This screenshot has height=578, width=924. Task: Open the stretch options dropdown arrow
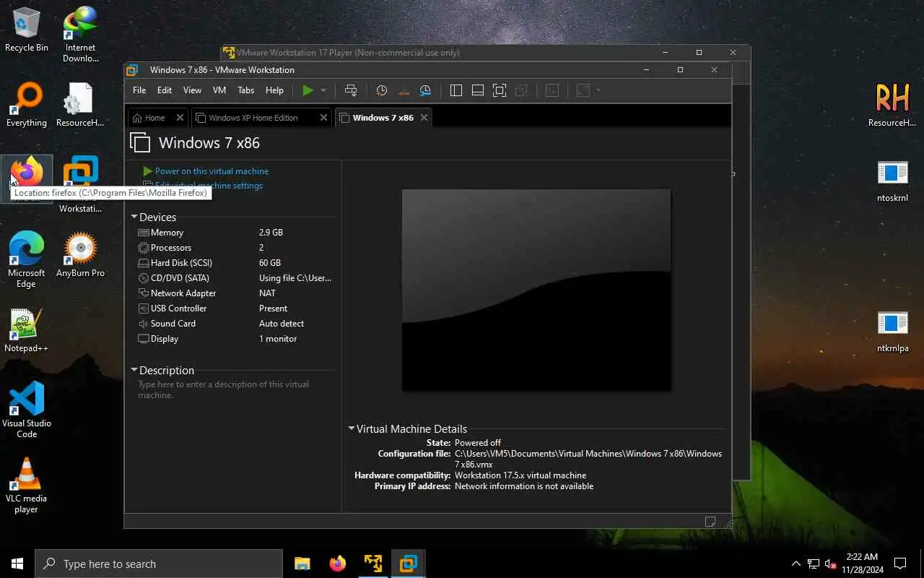[598, 90]
